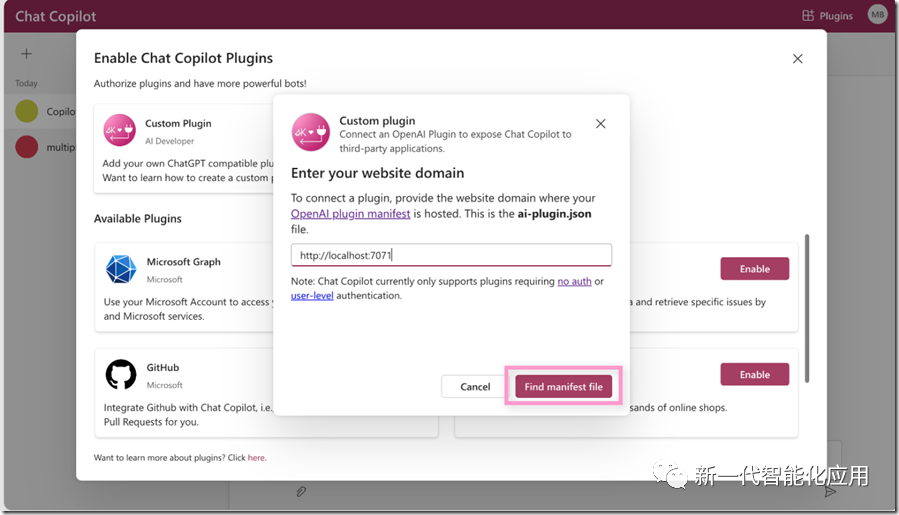Click the Cancel button

tap(475, 387)
